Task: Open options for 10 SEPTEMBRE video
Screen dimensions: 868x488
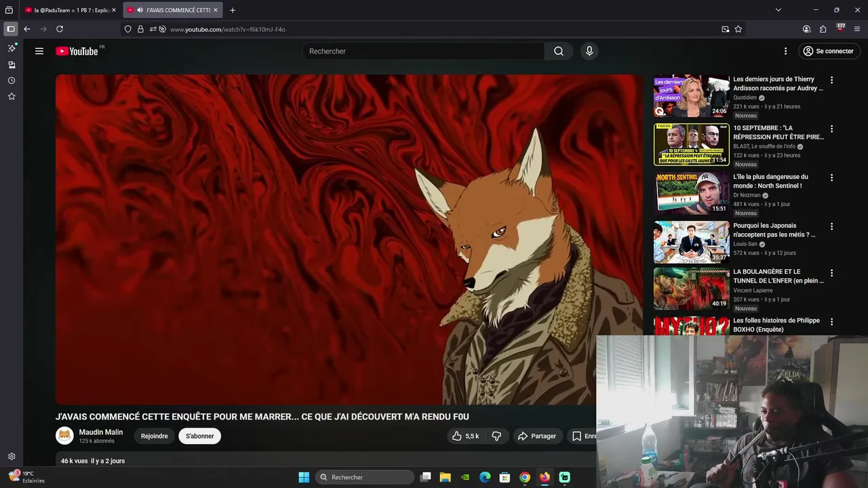Action: tap(831, 129)
